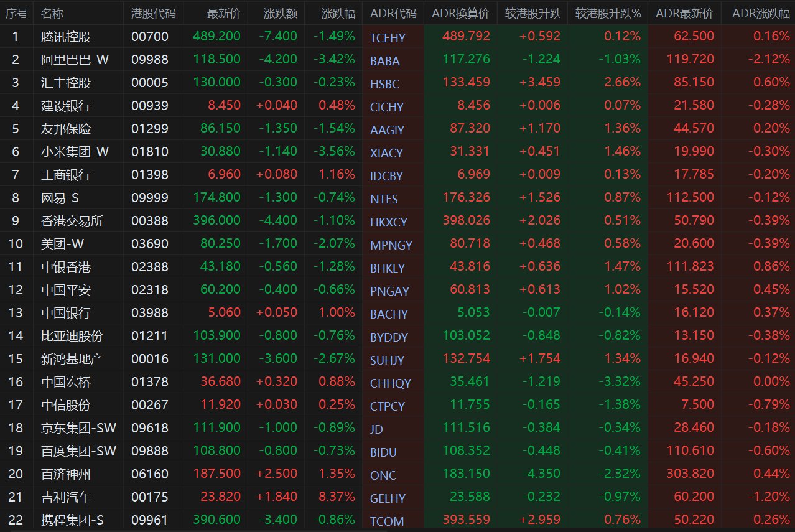Click ADR converted price 133.459

[467, 83]
